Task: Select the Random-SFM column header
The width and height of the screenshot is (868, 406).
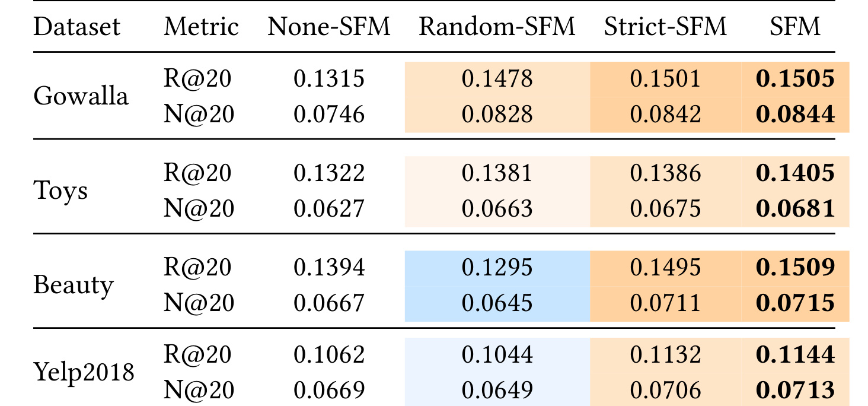Action: [497, 27]
